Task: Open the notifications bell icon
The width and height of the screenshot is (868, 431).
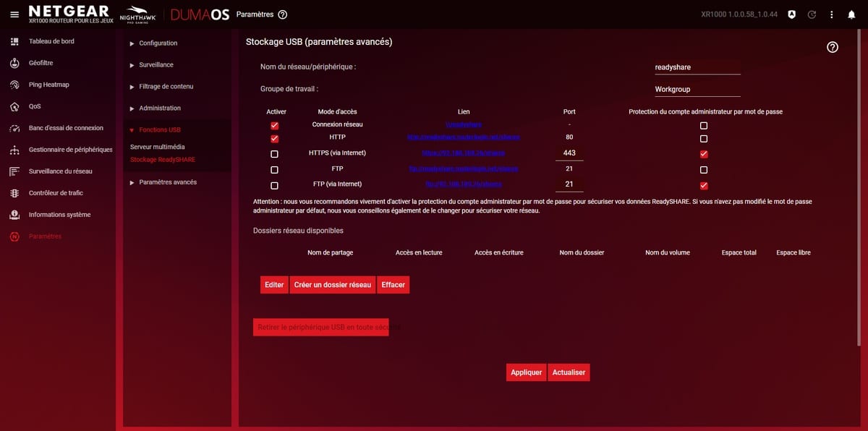Action: point(851,14)
